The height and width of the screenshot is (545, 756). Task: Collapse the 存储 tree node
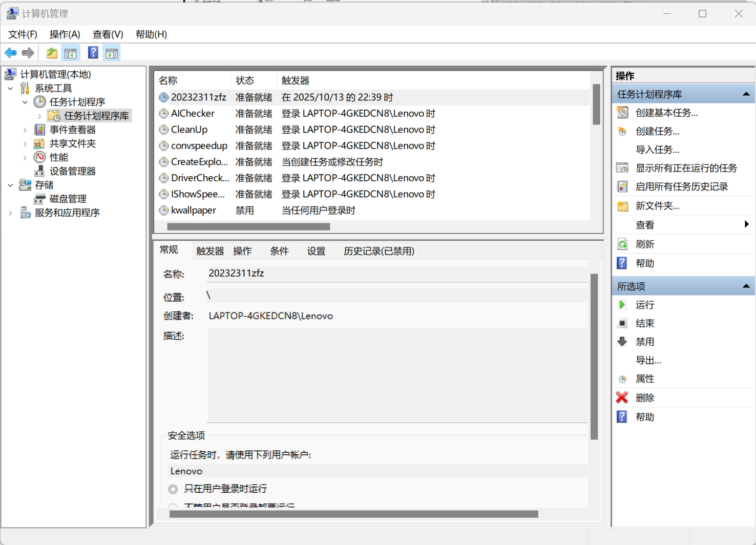click(11, 185)
